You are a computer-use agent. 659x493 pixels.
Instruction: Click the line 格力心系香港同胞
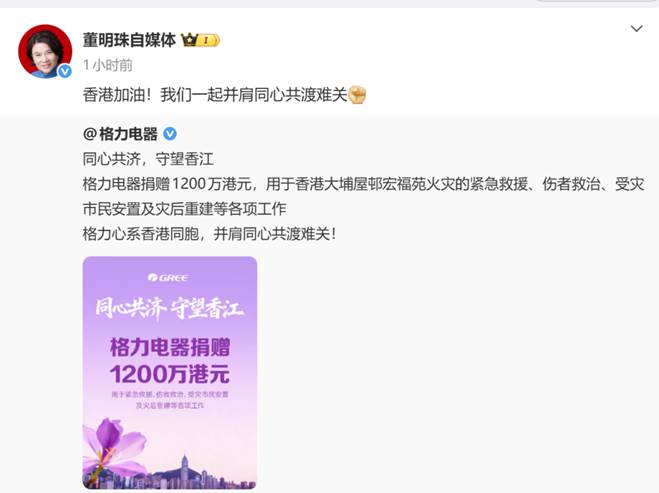pos(209,234)
